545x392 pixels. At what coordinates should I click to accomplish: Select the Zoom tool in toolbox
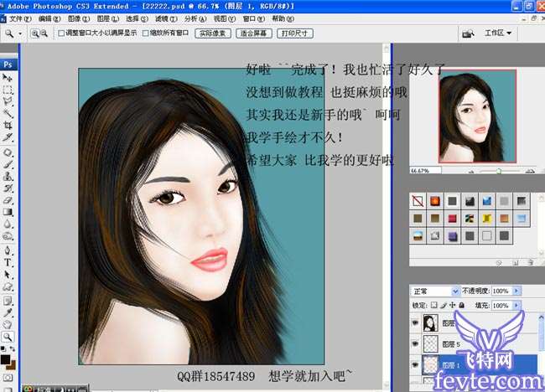(x=8, y=337)
